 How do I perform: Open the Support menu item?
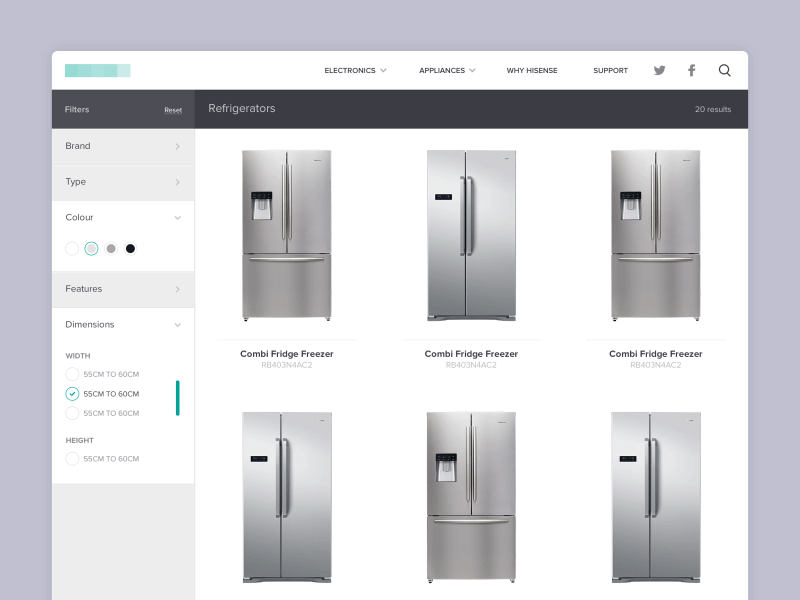610,70
